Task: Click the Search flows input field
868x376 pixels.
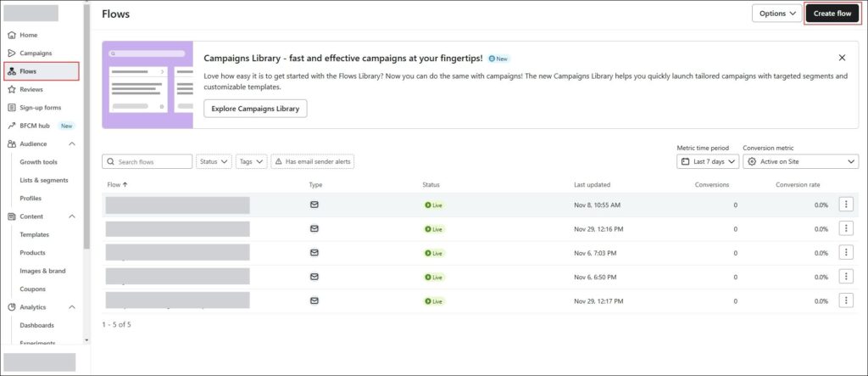Action: 147,162
